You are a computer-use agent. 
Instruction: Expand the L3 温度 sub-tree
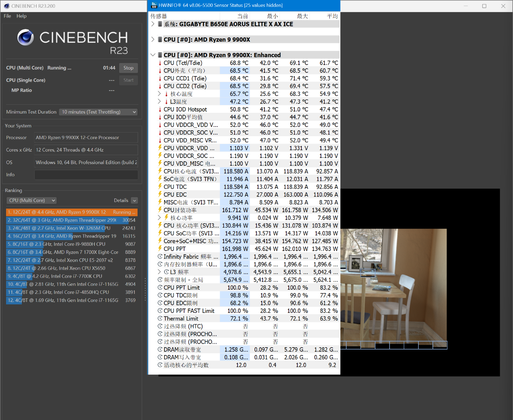159,101
